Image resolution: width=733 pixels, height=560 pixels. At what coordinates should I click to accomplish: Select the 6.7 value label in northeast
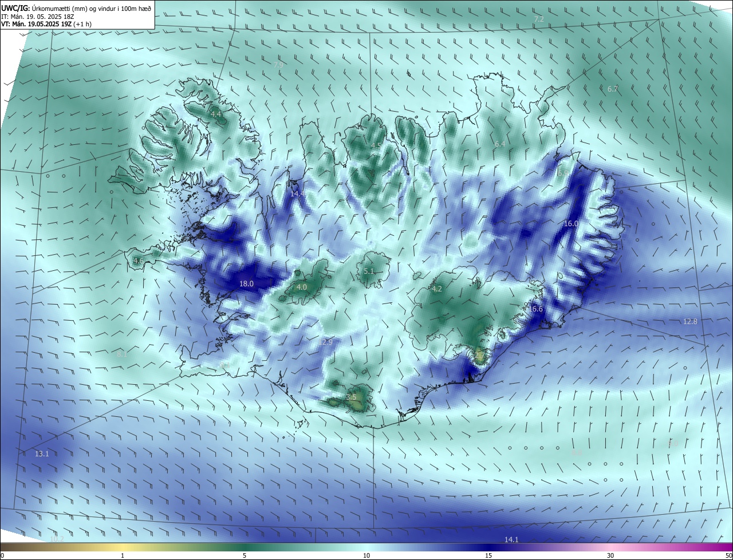(613, 89)
